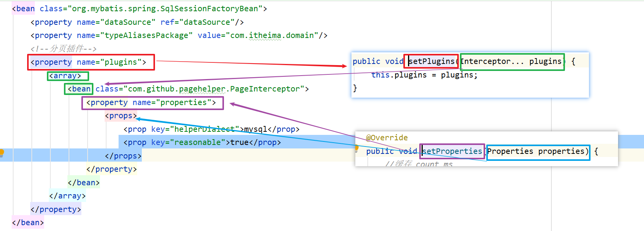This screenshot has height=231, width=644.
Task: Click the mysql value in helperDialect prop
Action: click(x=256, y=129)
